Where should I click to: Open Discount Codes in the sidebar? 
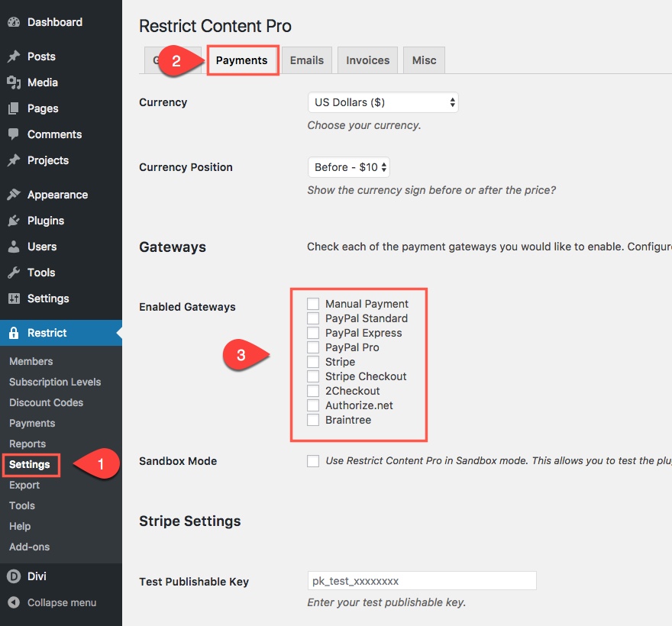coord(47,402)
